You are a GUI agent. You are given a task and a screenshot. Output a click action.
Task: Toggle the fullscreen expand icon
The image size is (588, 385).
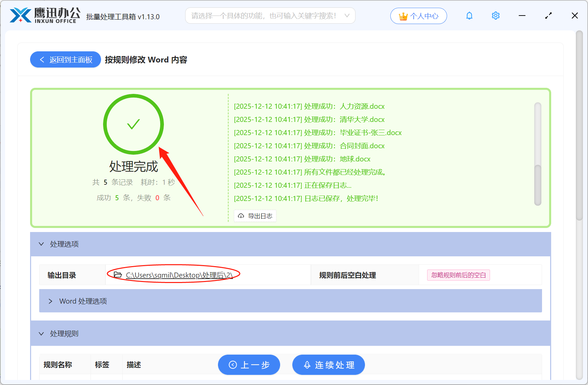[x=548, y=16]
